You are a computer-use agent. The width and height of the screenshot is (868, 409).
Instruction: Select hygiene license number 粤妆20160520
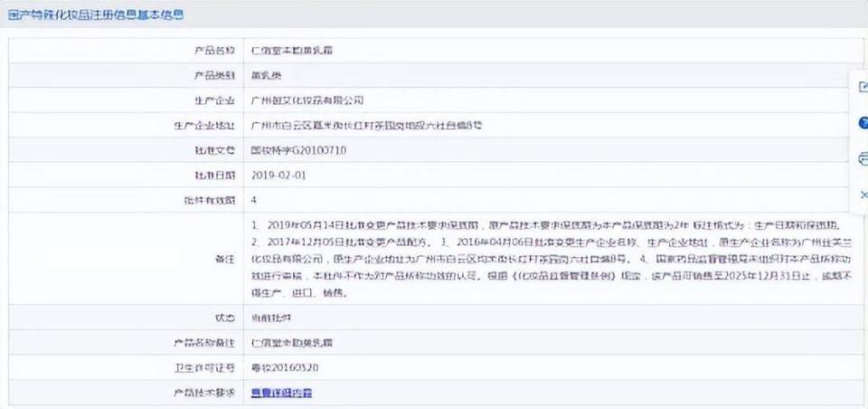[284, 367]
